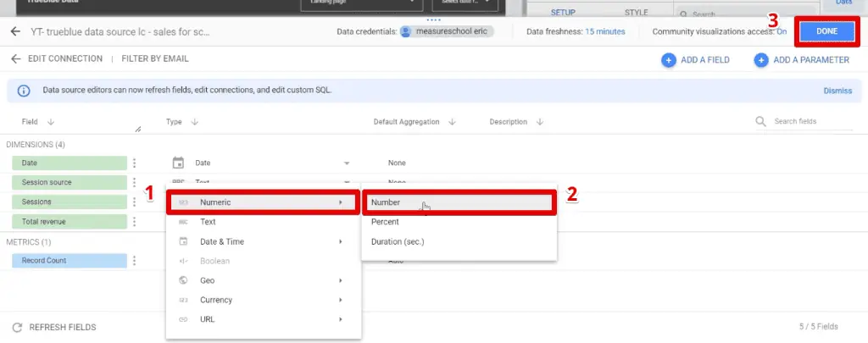
Task: Expand the URL submenu
Action: [x=264, y=319]
